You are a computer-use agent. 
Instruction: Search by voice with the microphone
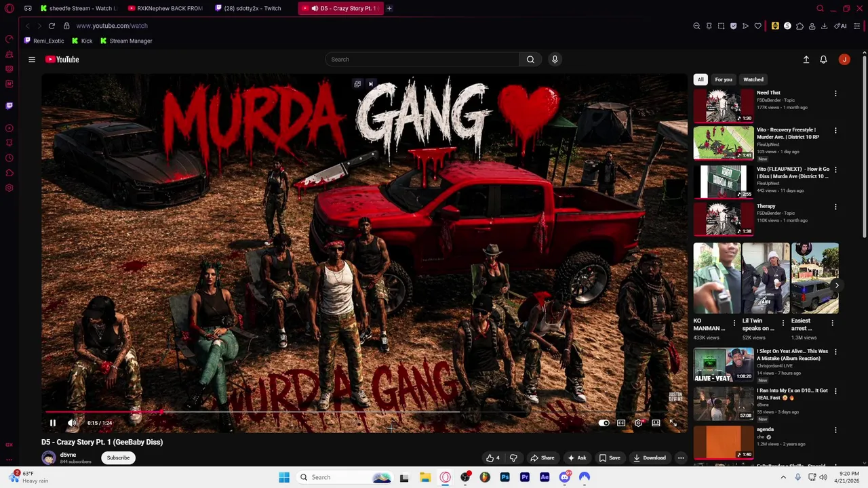[555, 60]
